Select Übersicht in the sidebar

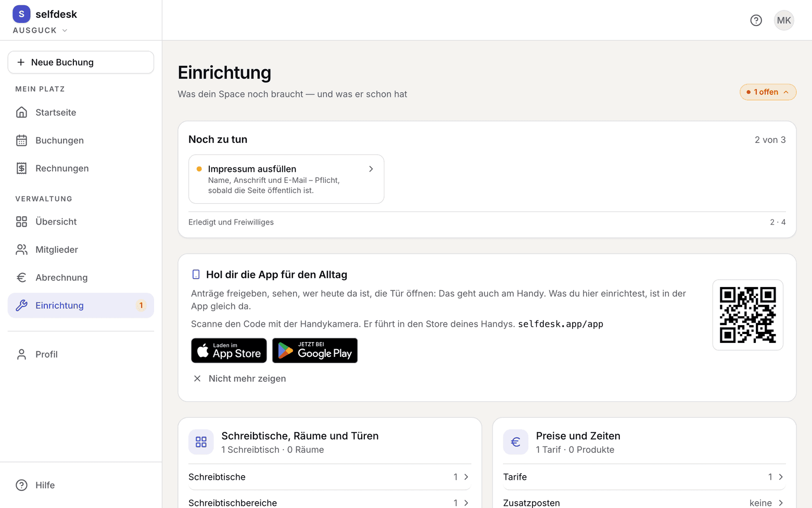coord(81,222)
